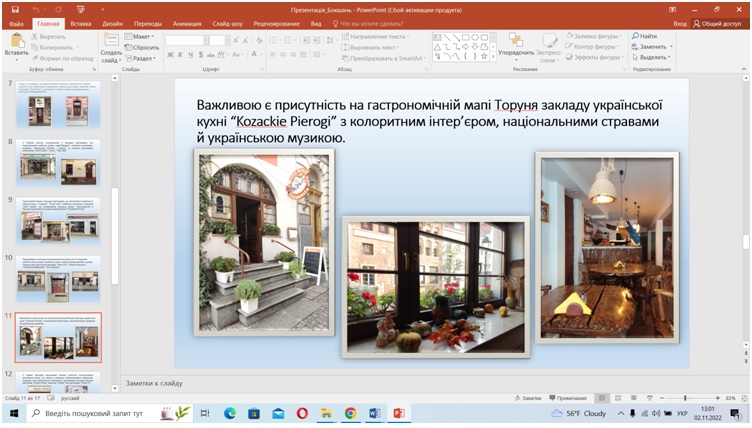752x428 pixels.
Task: Switch to the Вставка ribbon tab
Action: click(x=81, y=24)
